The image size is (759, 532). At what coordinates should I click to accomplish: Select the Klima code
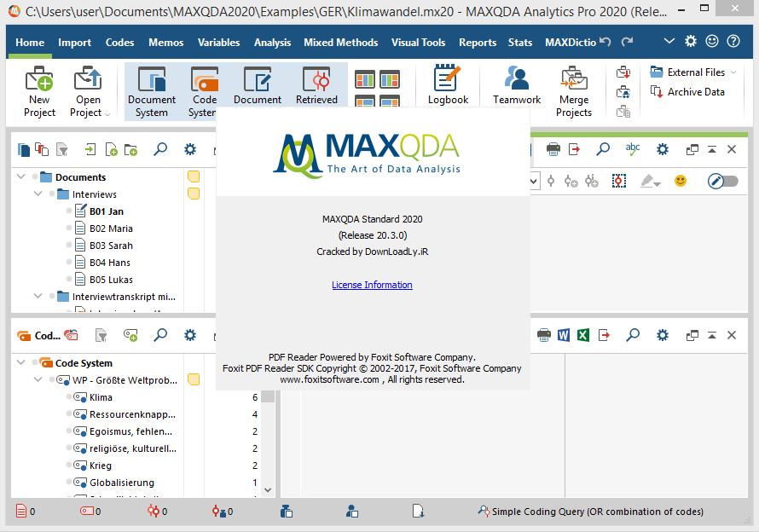coord(101,397)
